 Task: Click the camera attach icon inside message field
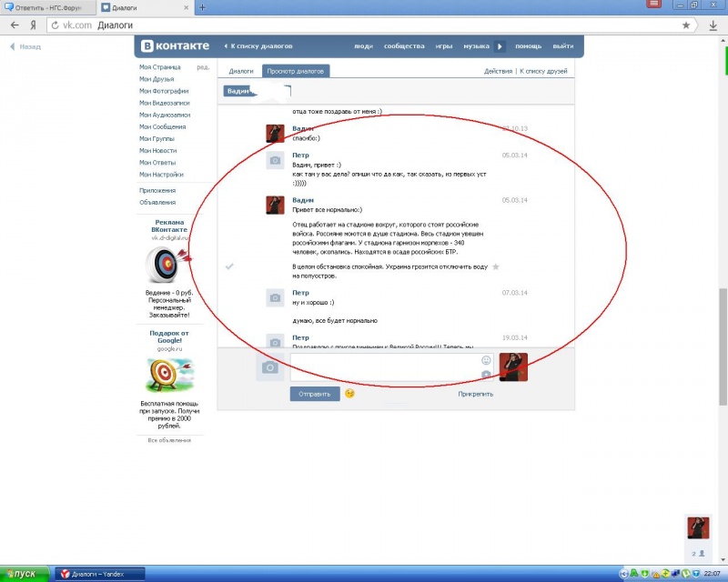(x=486, y=374)
